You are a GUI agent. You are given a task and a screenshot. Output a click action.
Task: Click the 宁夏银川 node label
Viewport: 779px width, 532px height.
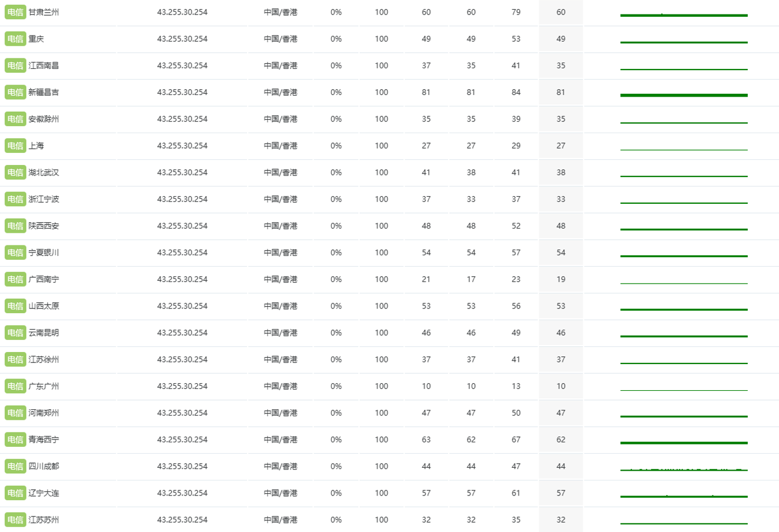click(44, 252)
